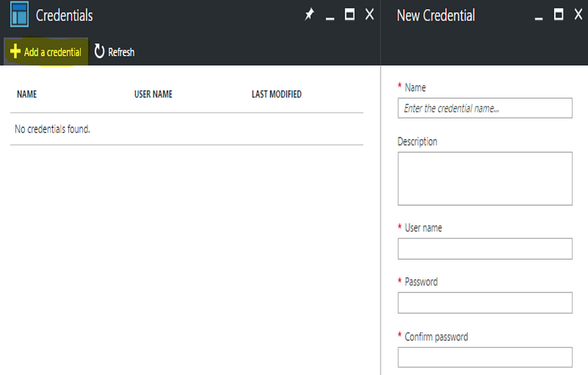Click the Add a credential label

[x=52, y=52]
